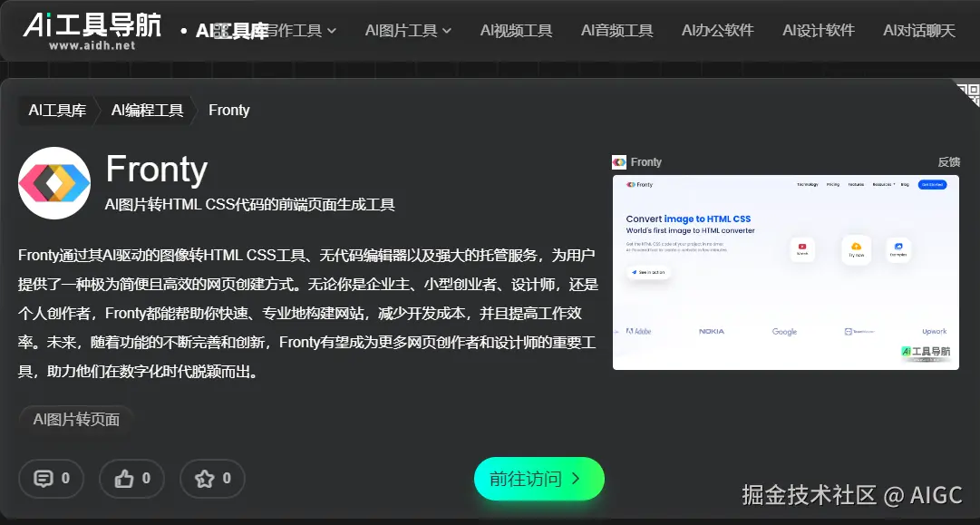The image size is (980, 525).
Task: Click the AI图片转页面 tag
Action: (x=76, y=420)
